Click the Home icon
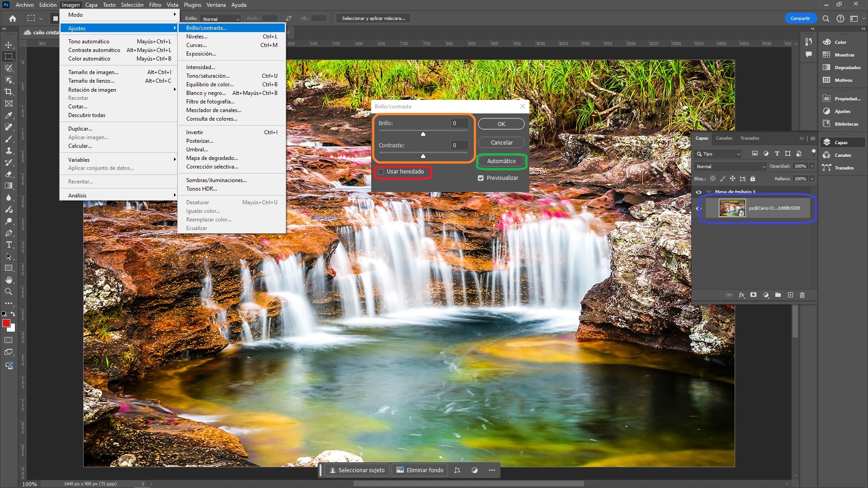 (x=13, y=19)
